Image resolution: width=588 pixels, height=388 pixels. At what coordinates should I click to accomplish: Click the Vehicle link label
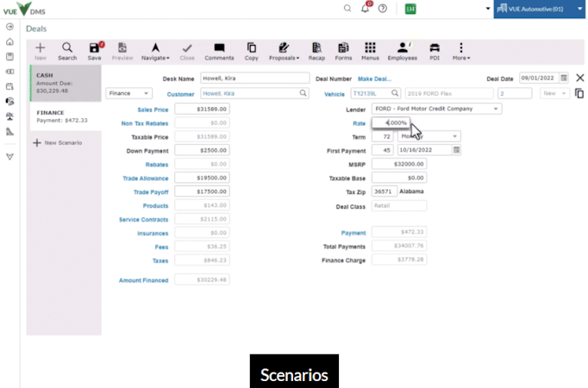tap(335, 94)
